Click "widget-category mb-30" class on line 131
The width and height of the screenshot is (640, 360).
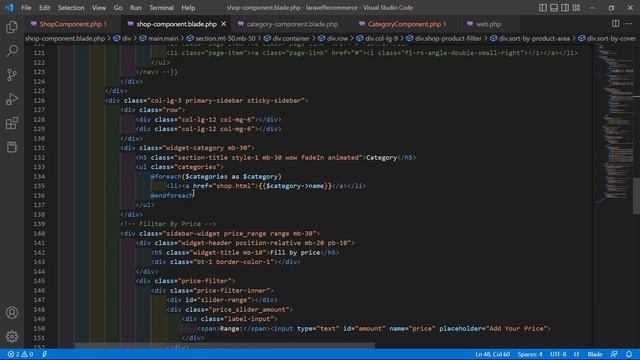[206, 148]
